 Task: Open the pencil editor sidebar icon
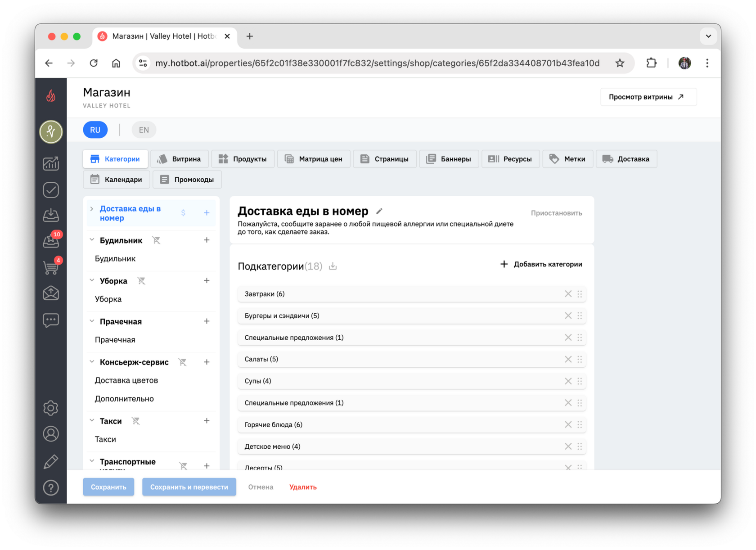click(51, 461)
